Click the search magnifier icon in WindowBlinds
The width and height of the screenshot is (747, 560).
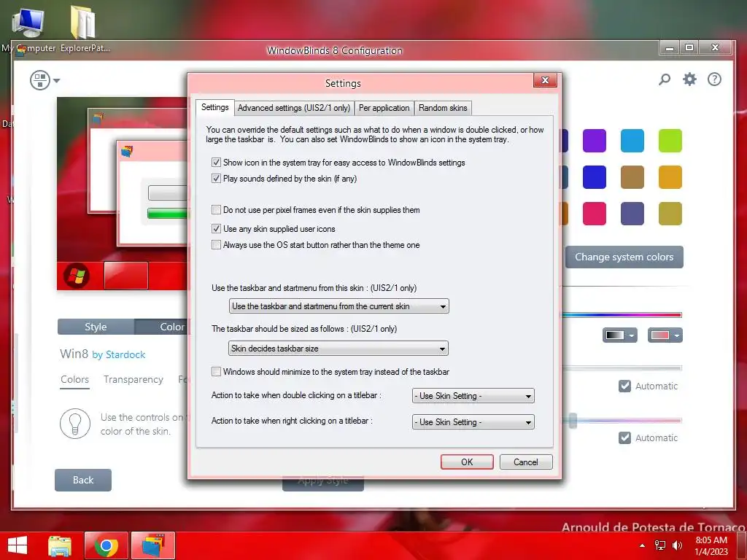pos(665,79)
